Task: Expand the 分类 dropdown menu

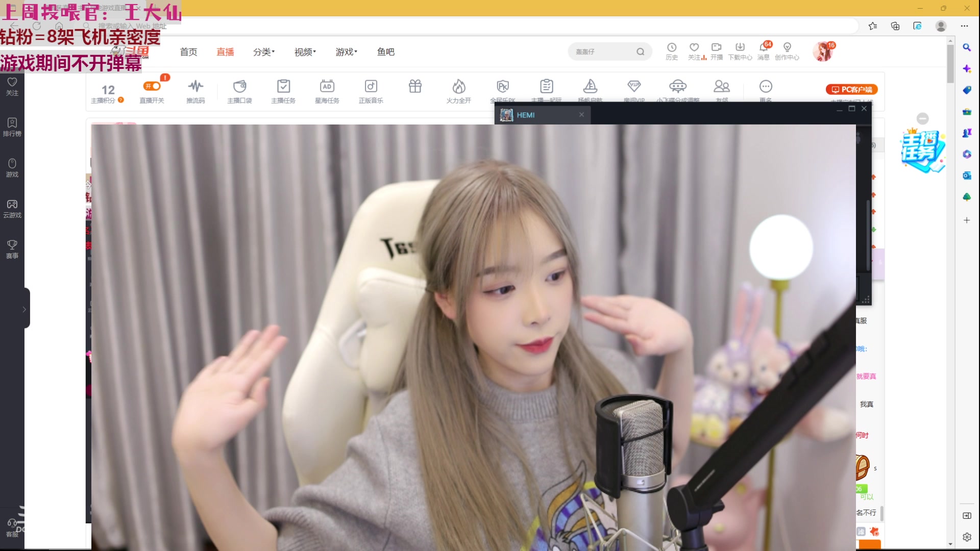Action: point(264,52)
